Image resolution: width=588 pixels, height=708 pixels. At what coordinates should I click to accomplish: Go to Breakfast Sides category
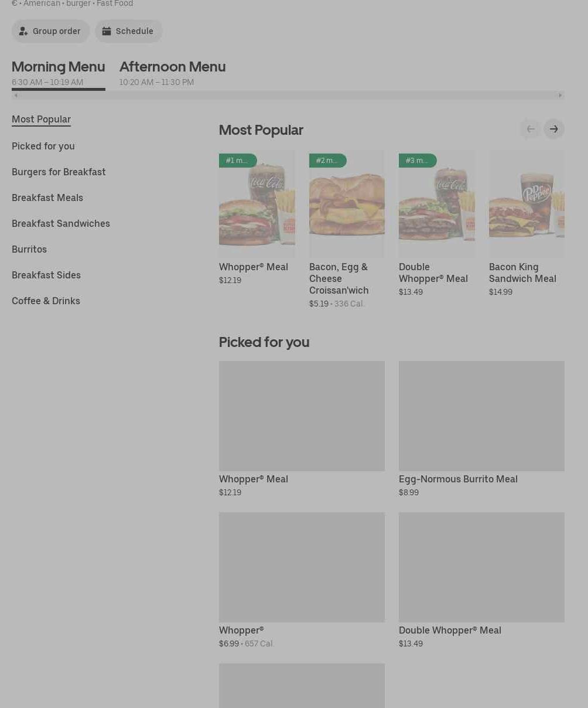(46, 275)
